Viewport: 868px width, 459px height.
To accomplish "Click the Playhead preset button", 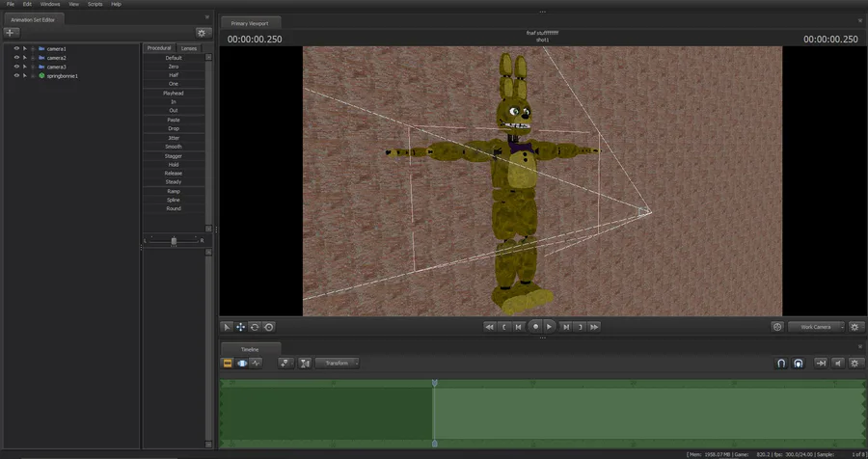I will pos(174,93).
